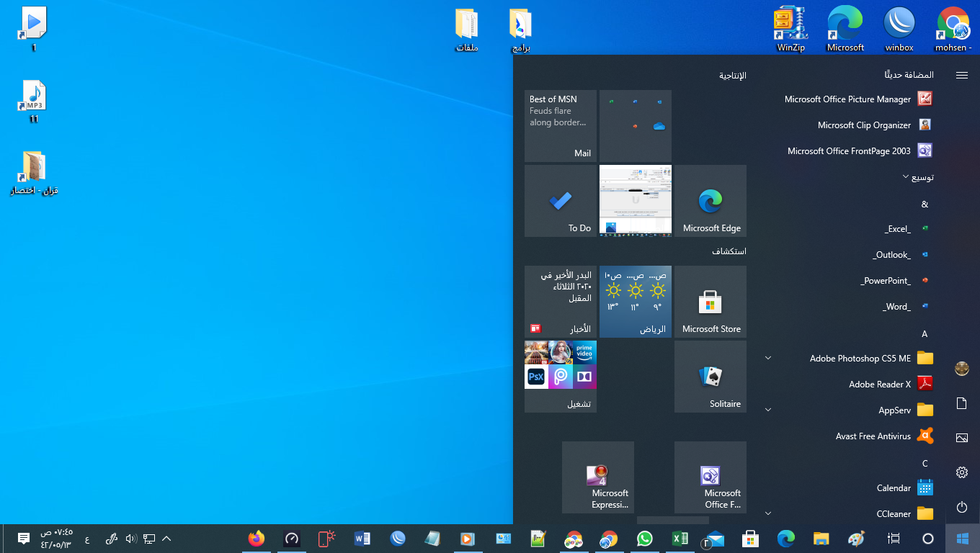Open the Start menu hamburger expand button
Screen dimensions: 980x553
tap(962, 75)
